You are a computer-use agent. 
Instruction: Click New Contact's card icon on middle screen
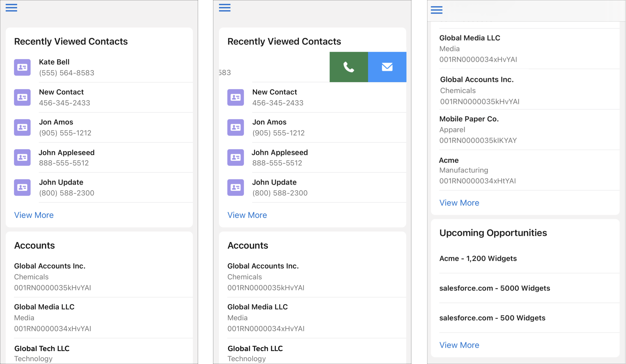tap(236, 97)
